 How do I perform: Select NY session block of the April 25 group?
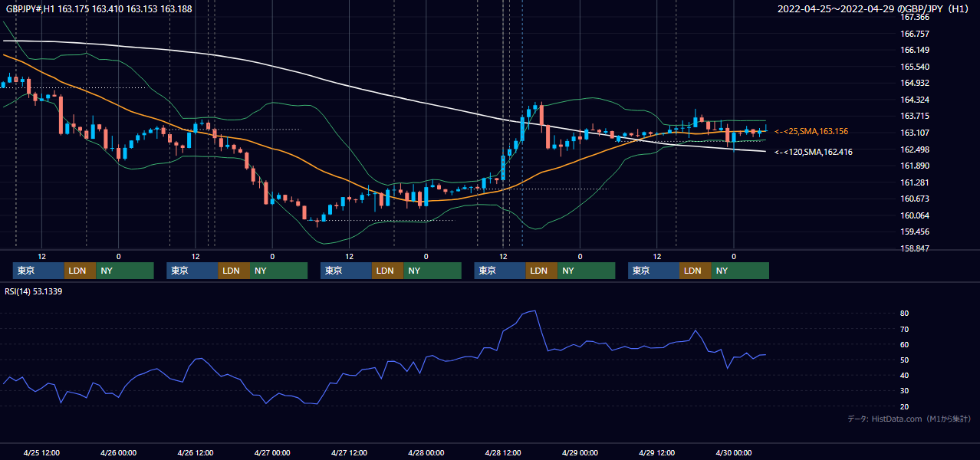(125, 271)
